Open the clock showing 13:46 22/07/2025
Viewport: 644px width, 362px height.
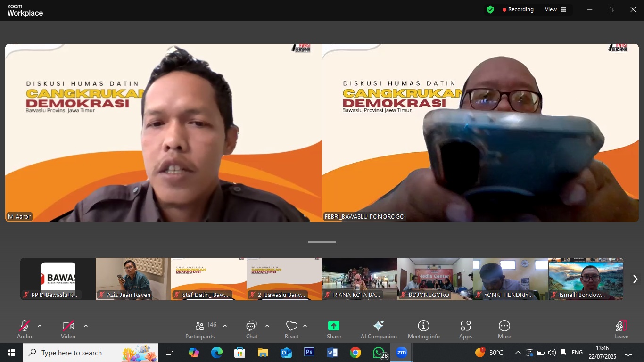pos(602,353)
